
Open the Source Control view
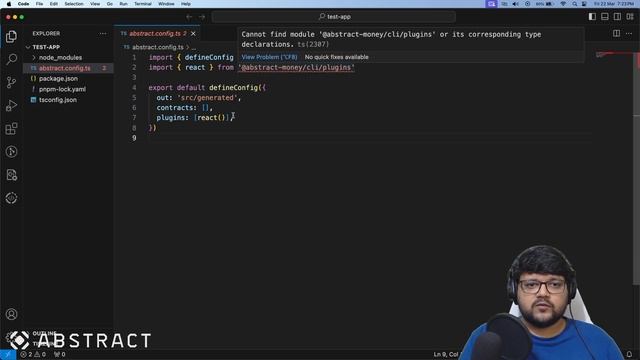[x=11, y=82]
